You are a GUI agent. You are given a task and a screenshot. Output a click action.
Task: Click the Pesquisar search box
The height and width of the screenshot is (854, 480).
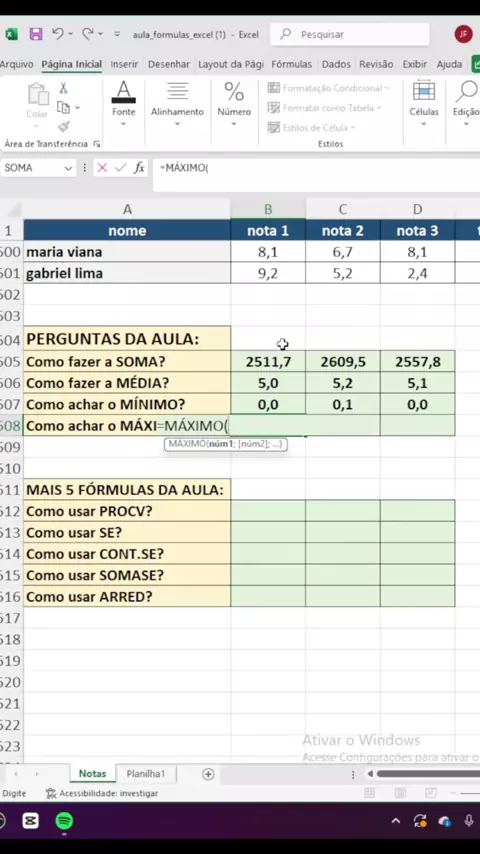click(x=349, y=34)
